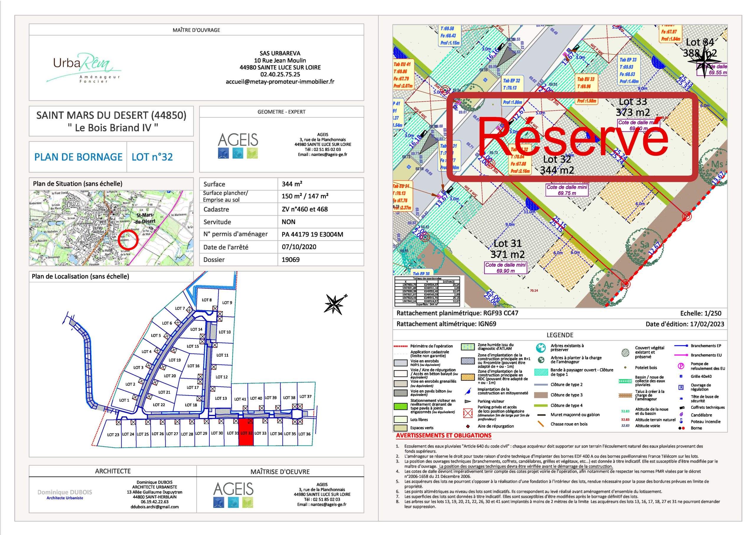Click the ddubois.archi@gmail.com email
Screen dimensions: 756x535
[x=154, y=507]
